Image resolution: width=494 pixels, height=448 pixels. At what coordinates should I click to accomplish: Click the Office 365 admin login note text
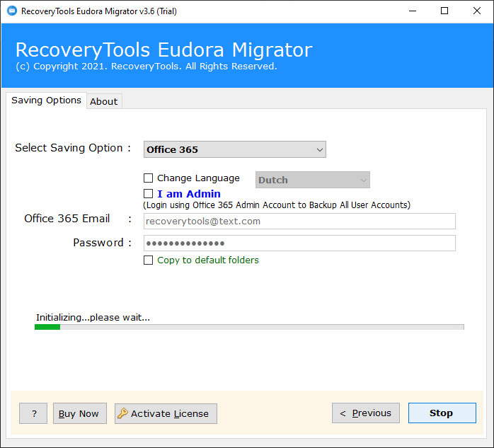coord(277,205)
